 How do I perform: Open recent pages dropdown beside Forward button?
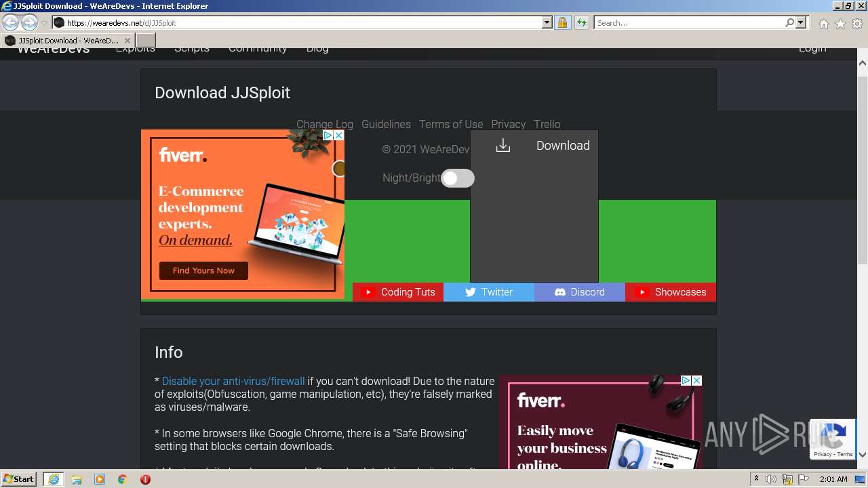(x=44, y=23)
